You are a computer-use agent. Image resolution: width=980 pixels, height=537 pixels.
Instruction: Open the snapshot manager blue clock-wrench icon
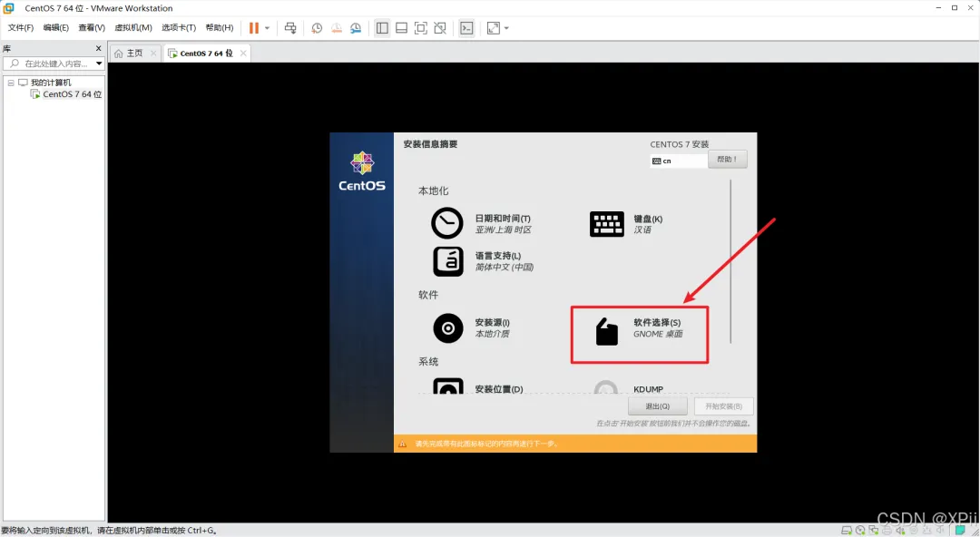tap(356, 28)
